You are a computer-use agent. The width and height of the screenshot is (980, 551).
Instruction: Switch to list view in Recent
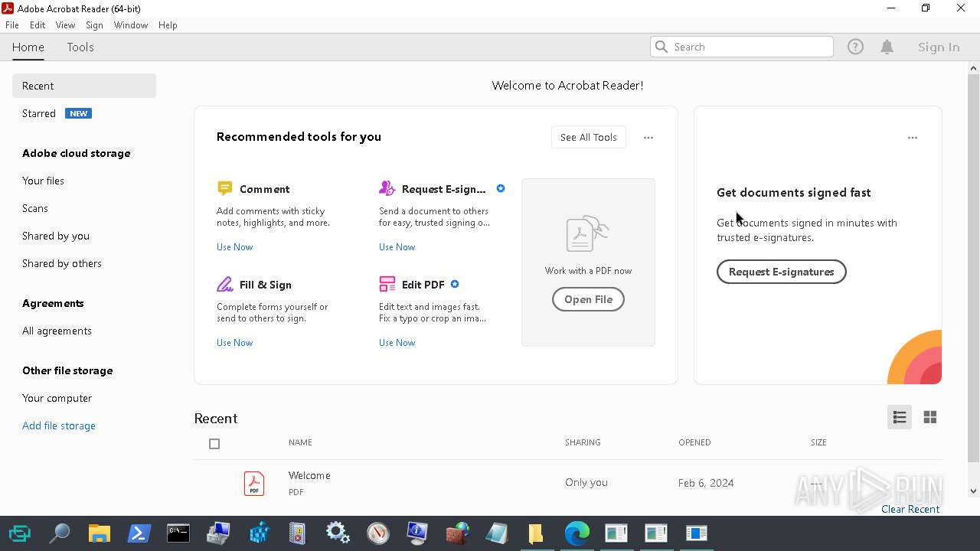pos(900,417)
